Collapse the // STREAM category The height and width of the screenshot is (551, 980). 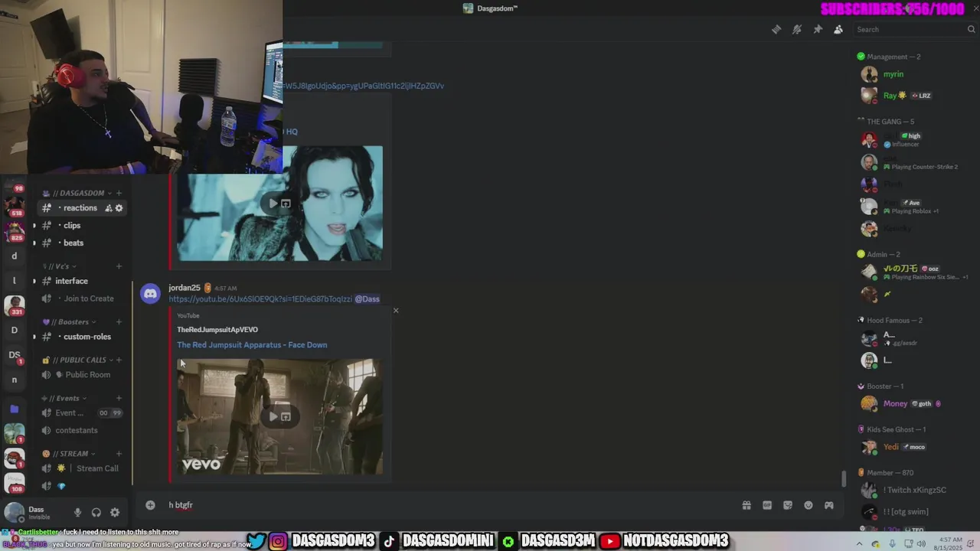click(70, 454)
